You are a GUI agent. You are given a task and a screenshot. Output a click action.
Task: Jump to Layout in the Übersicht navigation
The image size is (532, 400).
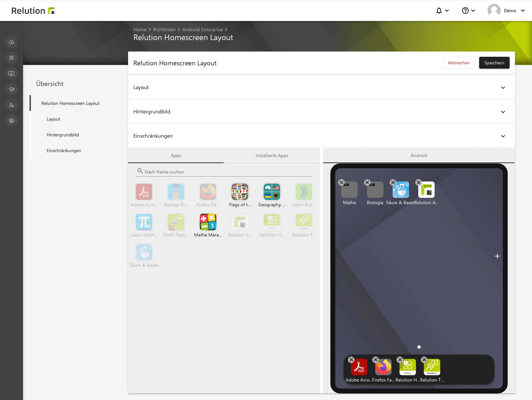53,119
